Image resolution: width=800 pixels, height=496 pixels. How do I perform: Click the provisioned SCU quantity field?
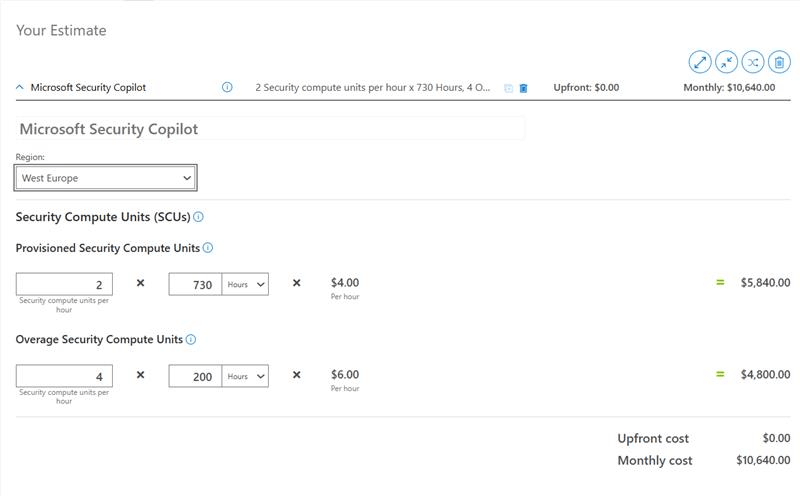64,284
